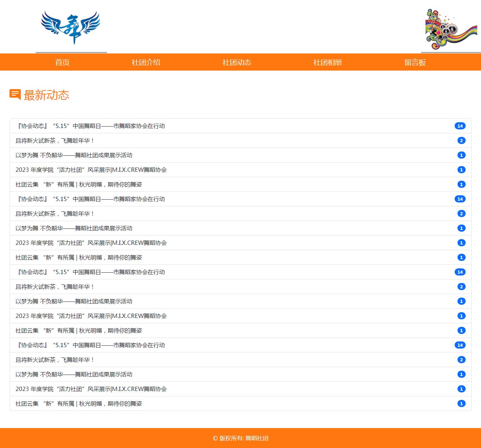Open the 社团动态 navigation item
This screenshot has width=481, height=448.
237,62
